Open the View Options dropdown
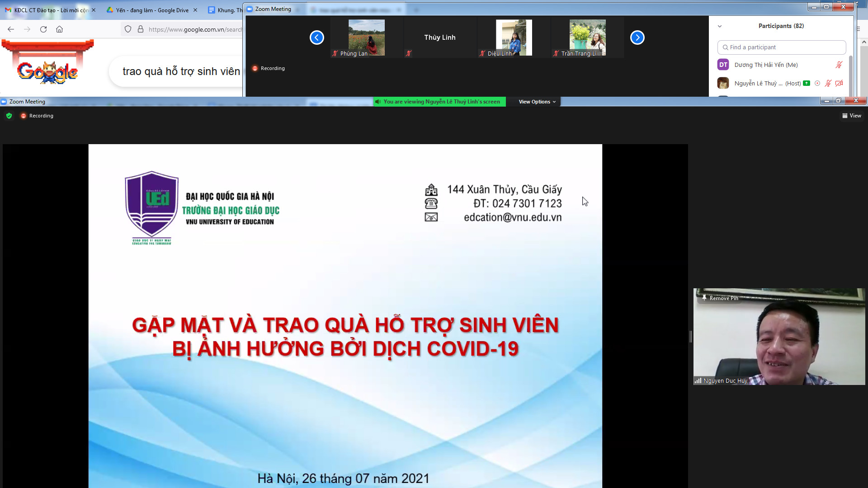Screen dimensions: 868x488 (537, 102)
